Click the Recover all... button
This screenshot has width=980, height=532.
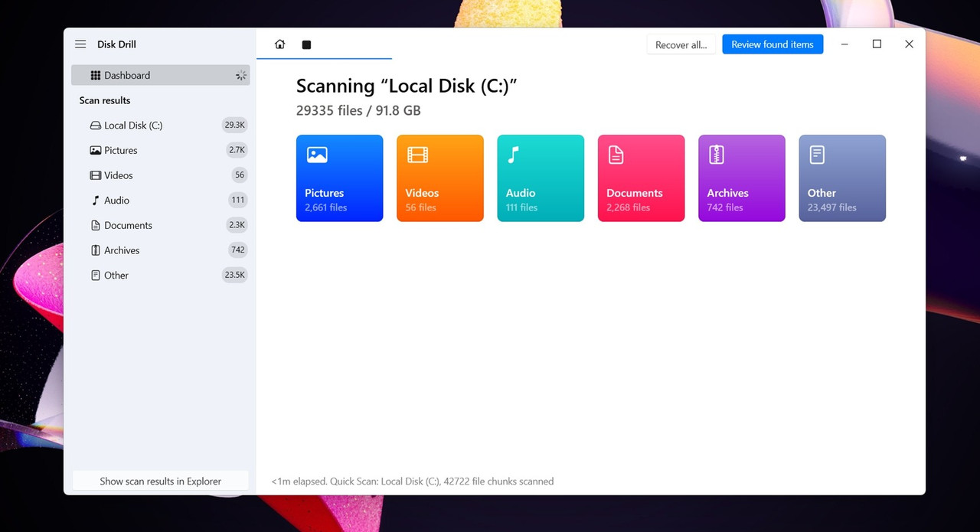(x=681, y=44)
